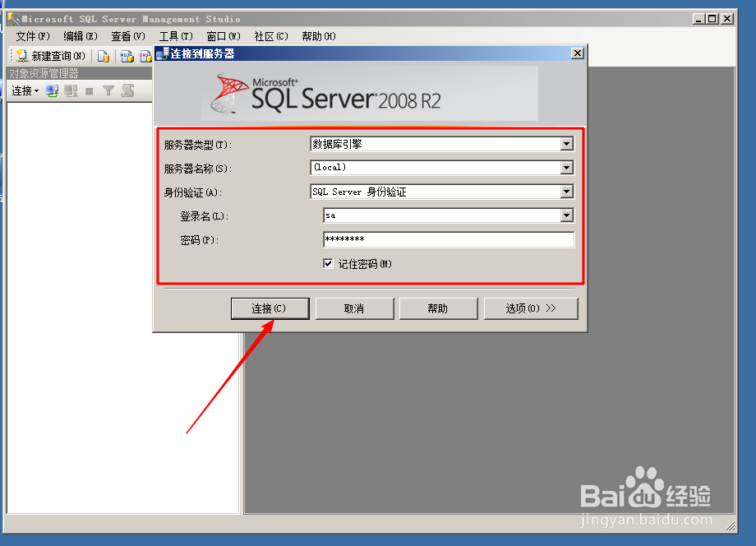
Task: Click Connect Object Explorer icon
Action: (x=52, y=90)
